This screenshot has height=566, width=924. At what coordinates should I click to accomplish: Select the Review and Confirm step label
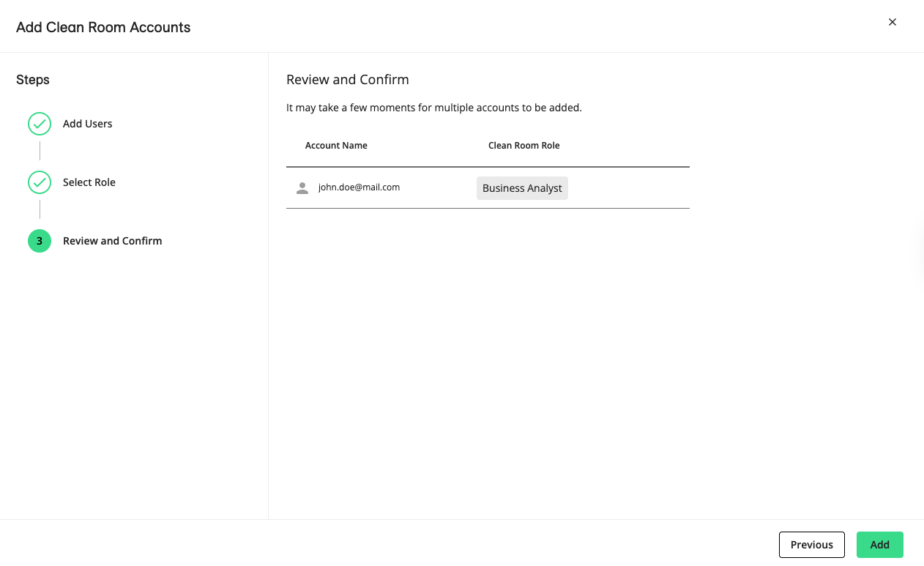point(112,241)
